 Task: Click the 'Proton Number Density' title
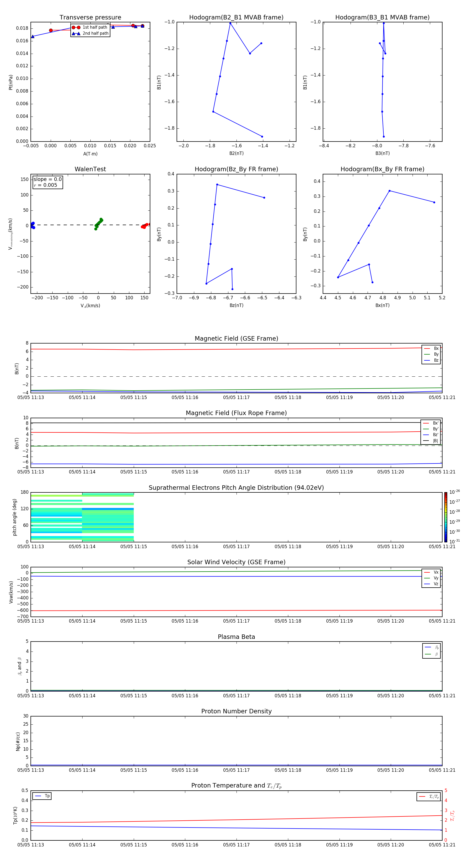click(x=236, y=711)
